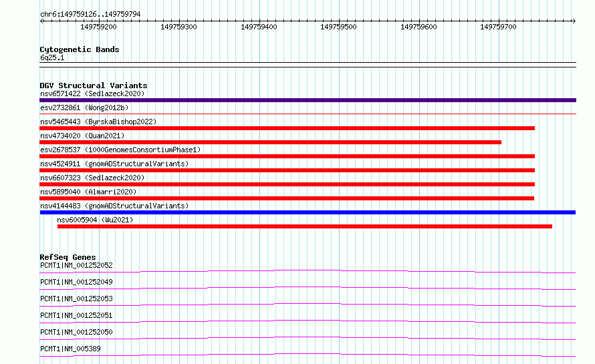Viewport: 595px width, 364px height.
Task: Open PCMT1|NM_001252053 transcript label
Action: coord(76,299)
